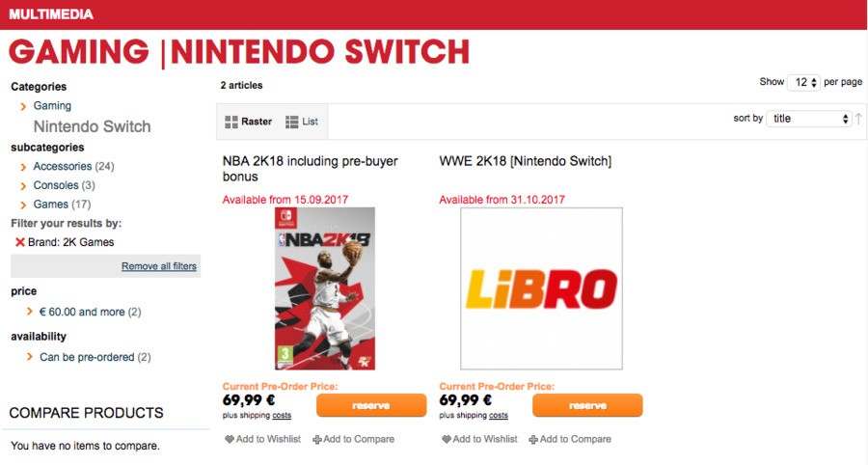Viewport: 868px width, 465px height.
Task: Open the items per page dropdown
Action: pos(803,83)
